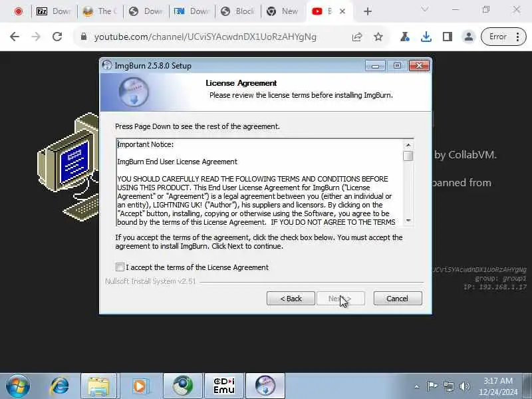Viewport: 532px width, 399px height.
Task: Switch to the 'Down' tab with blue icon
Action: 192,11
